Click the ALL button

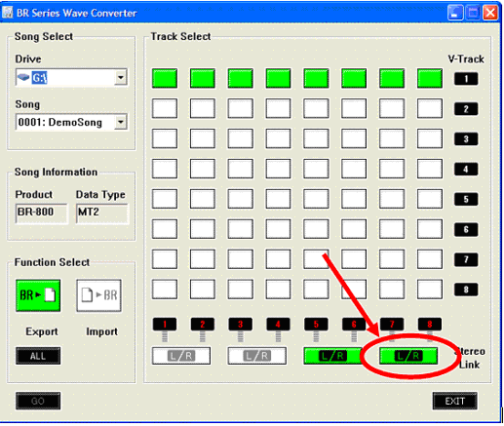(x=38, y=356)
